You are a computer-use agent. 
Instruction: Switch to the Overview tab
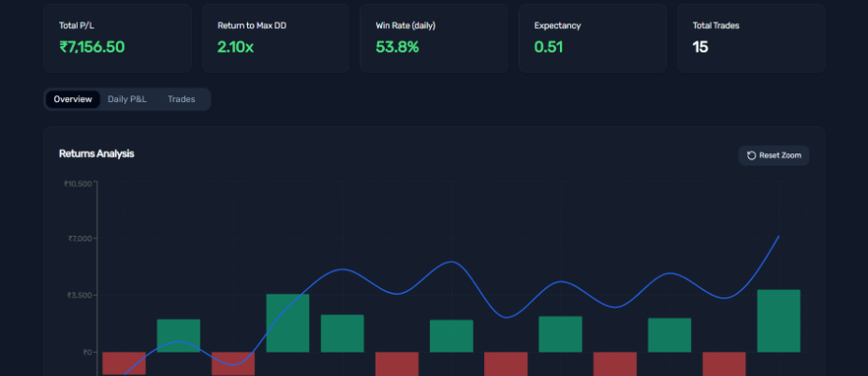(x=72, y=99)
